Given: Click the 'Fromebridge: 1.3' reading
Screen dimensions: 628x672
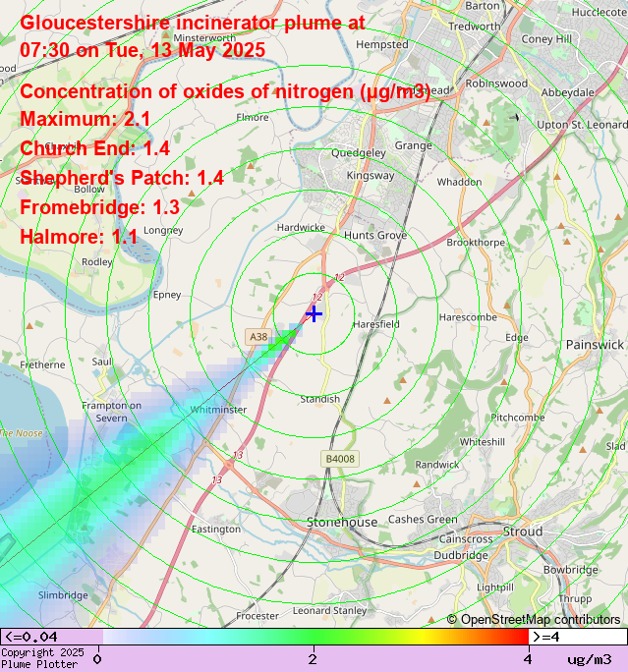Looking at the screenshot, I should pos(99,207).
